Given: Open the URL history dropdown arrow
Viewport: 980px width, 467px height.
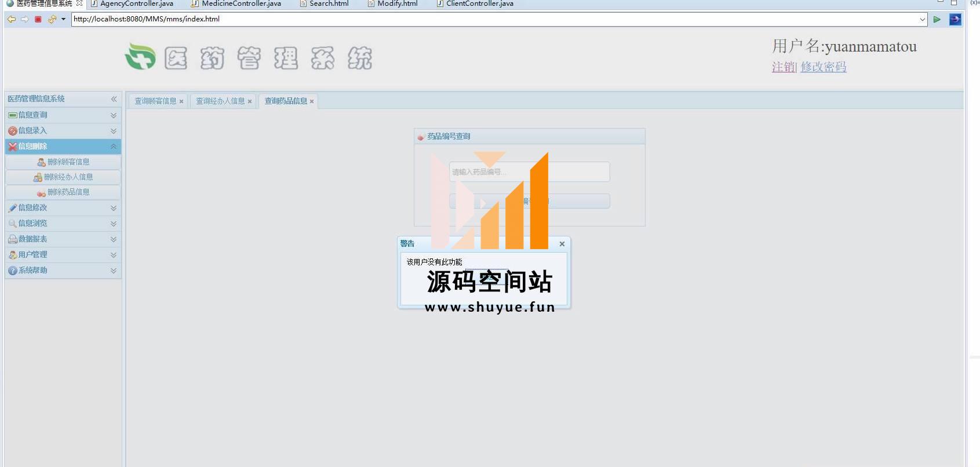Looking at the screenshot, I should [922, 19].
